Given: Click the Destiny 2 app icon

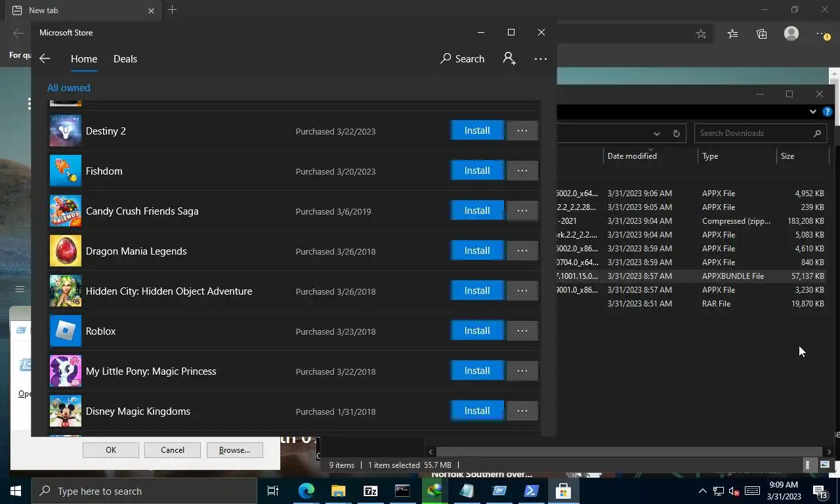Looking at the screenshot, I should coord(66,131).
